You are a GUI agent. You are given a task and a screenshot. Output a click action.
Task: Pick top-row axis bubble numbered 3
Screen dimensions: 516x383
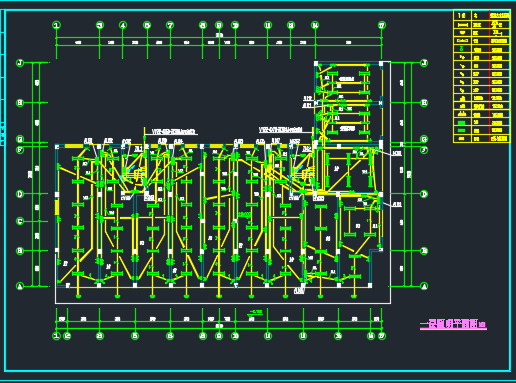(100, 25)
